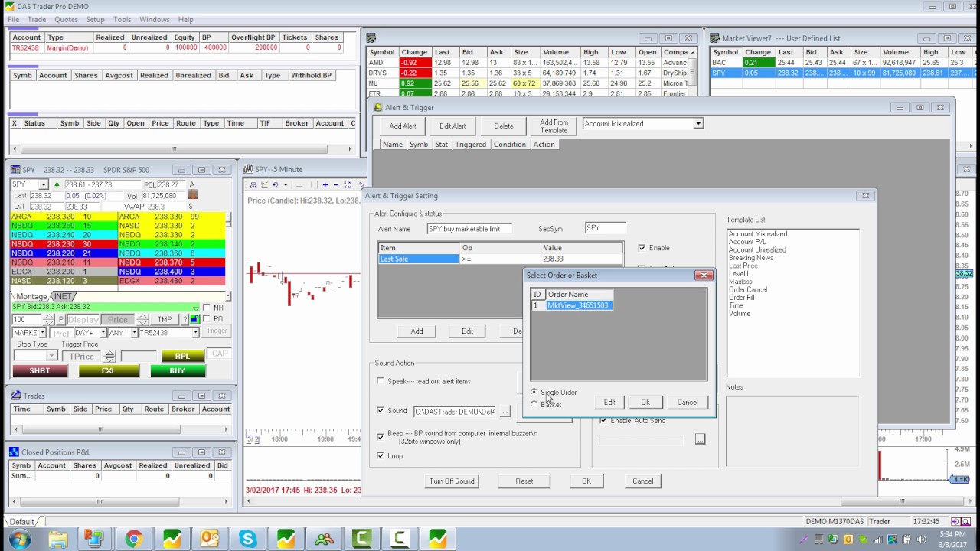The width and height of the screenshot is (980, 551).
Task: Click the vertical lines icon in chart toolbar
Action: click(x=310, y=185)
